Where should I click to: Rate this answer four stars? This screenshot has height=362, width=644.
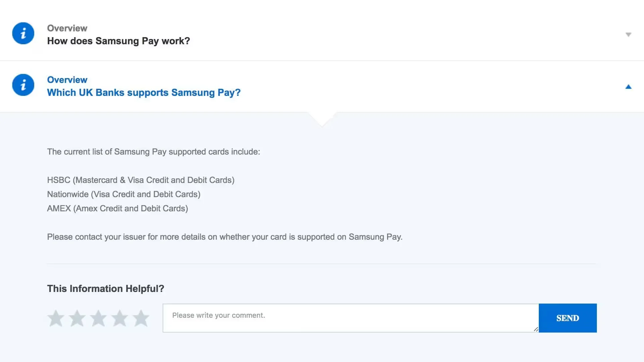(x=119, y=318)
